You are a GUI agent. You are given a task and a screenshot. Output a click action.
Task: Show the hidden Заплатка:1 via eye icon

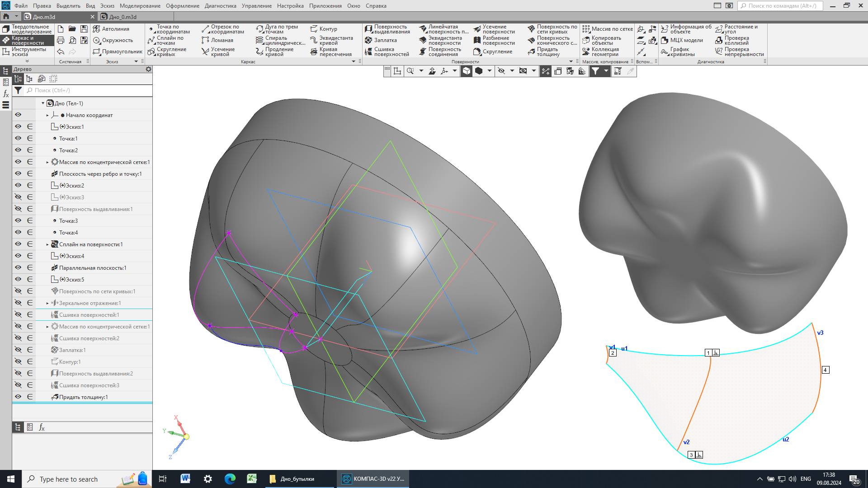(18, 350)
